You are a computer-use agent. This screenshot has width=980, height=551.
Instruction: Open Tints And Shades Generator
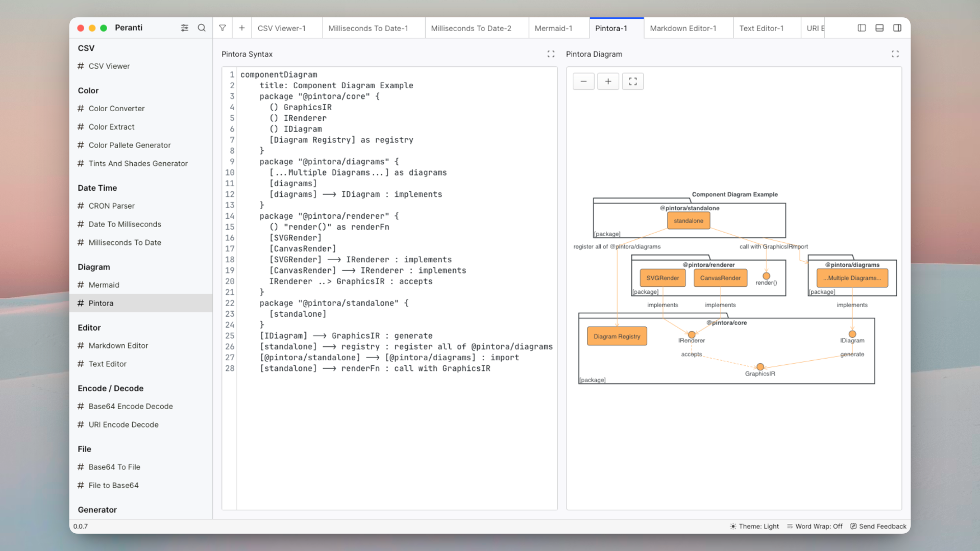coord(141,164)
